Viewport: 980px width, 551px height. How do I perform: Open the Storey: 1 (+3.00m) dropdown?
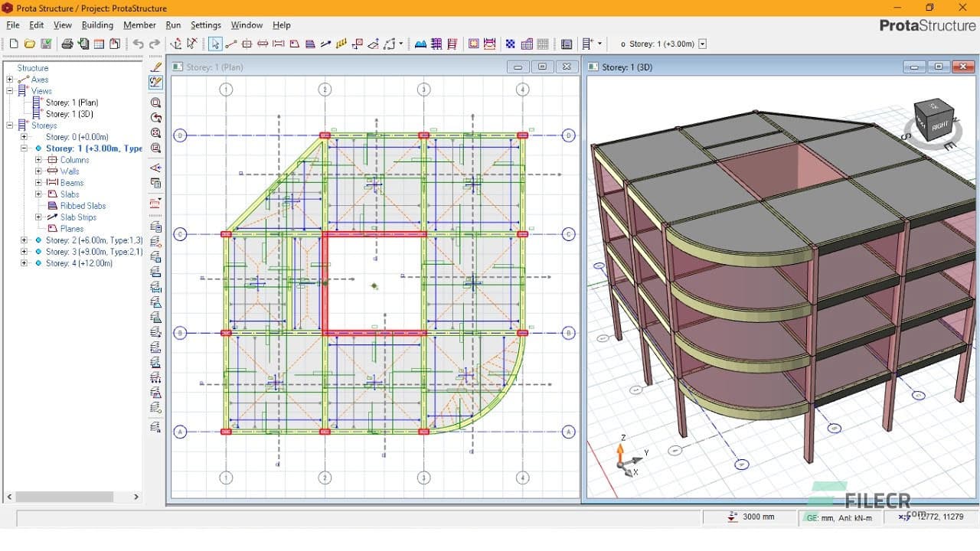point(702,44)
